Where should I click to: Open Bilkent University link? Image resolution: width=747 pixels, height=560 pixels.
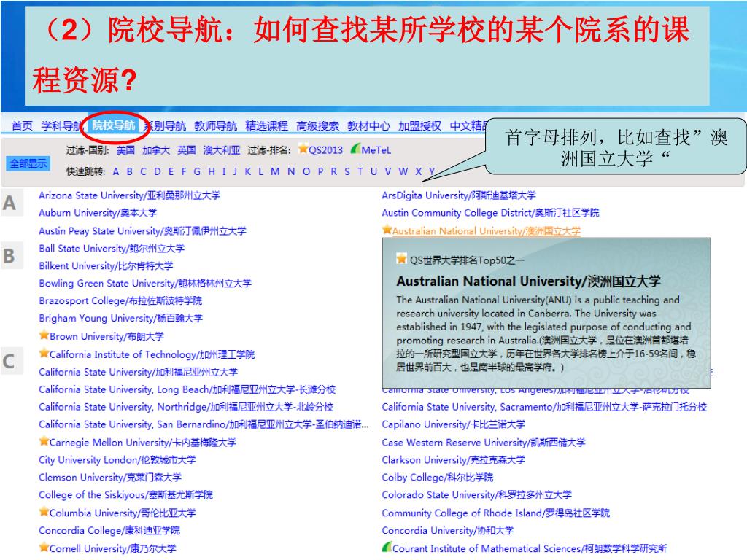click(106, 265)
